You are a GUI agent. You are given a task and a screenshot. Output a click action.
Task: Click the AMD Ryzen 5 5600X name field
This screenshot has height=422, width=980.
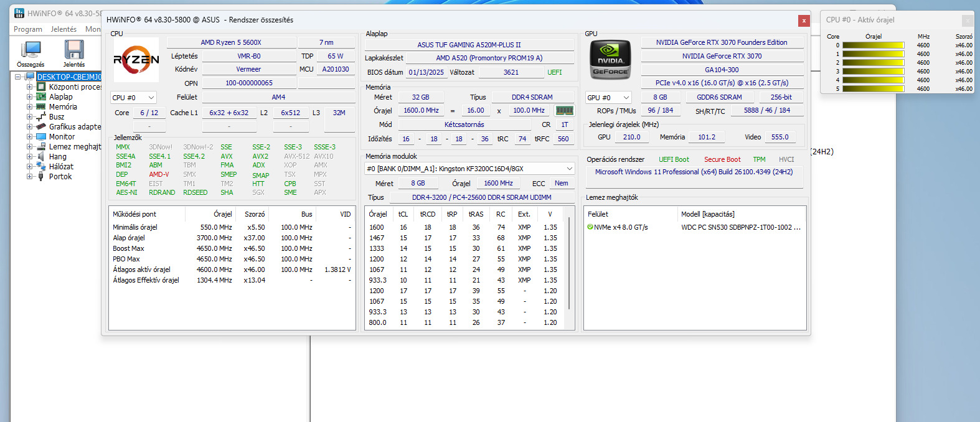pyautogui.click(x=230, y=42)
